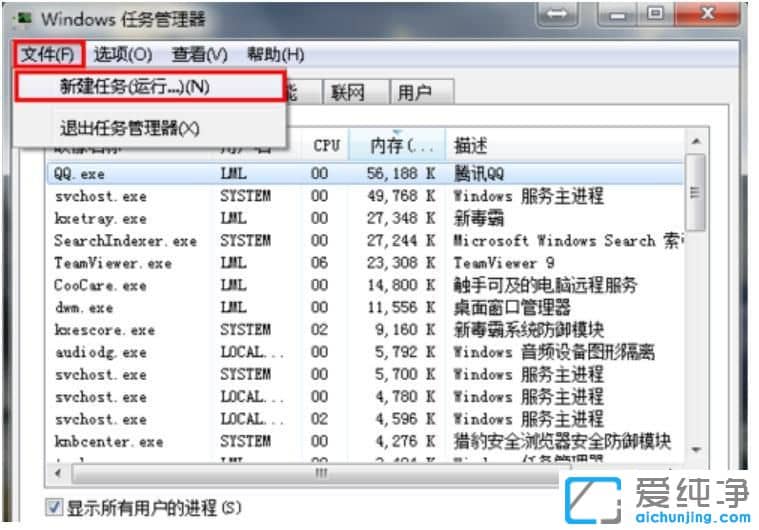Open the 文件(F) menu

(x=47, y=54)
